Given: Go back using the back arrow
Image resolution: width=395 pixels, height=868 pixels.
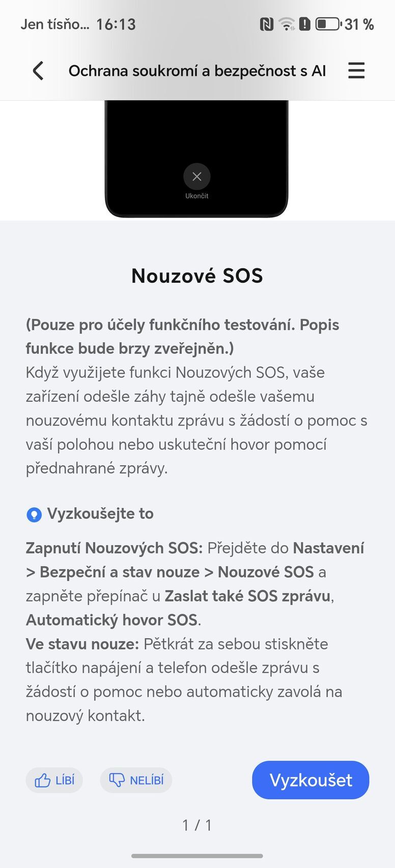Looking at the screenshot, I should [38, 71].
